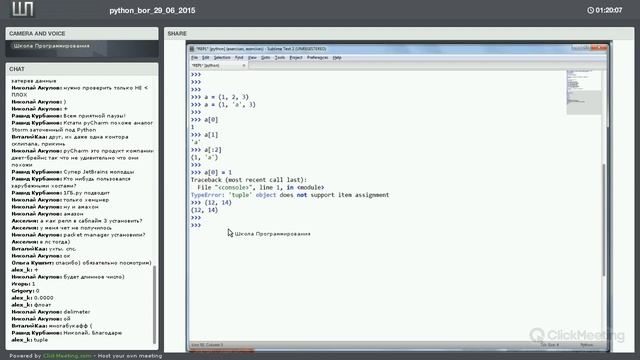Click the Host your own meeting link
Image resolution: width=640 pixels, height=360 pixels.
[x=130, y=356]
